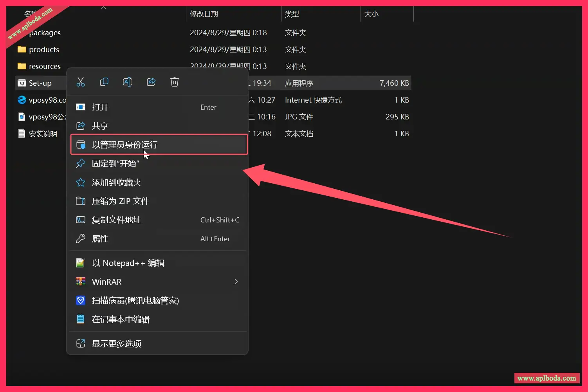
Task: Click the Share icon in top row
Action: tap(151, 82)
